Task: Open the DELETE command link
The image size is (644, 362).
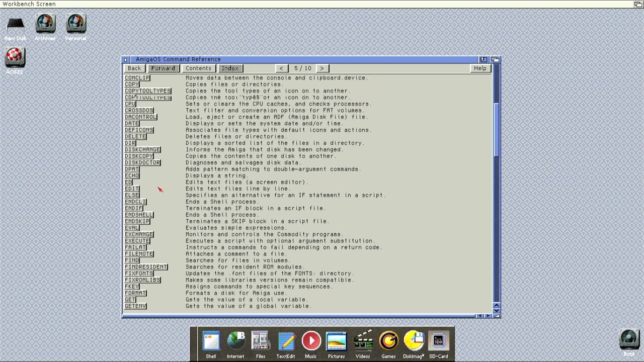Action: point(135,137)
